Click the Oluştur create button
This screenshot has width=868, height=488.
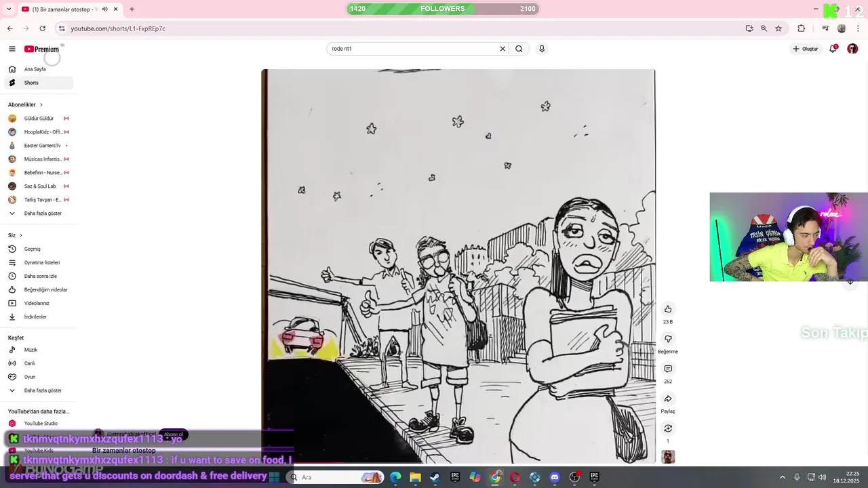(x=806, y=49)
